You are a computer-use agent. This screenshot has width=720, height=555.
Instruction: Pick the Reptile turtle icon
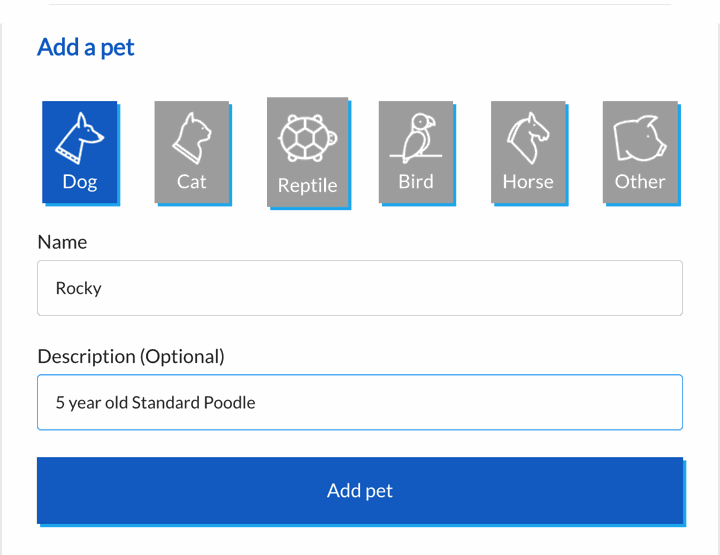(x=308, y=138)
